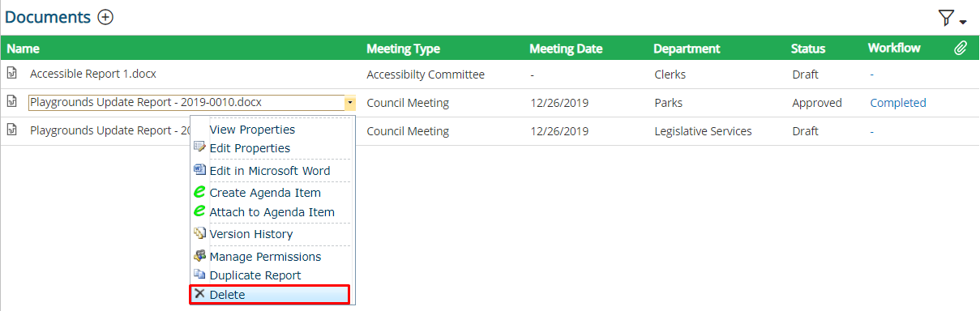Select Duplicate Report menu entry

pyautogui.click(x=255, y=275)
